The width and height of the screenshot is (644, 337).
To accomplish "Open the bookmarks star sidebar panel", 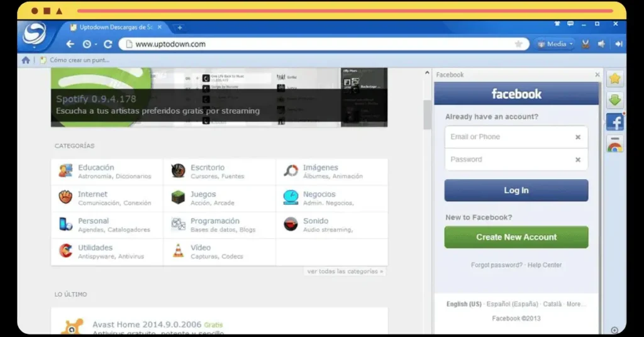I will 615,79.
